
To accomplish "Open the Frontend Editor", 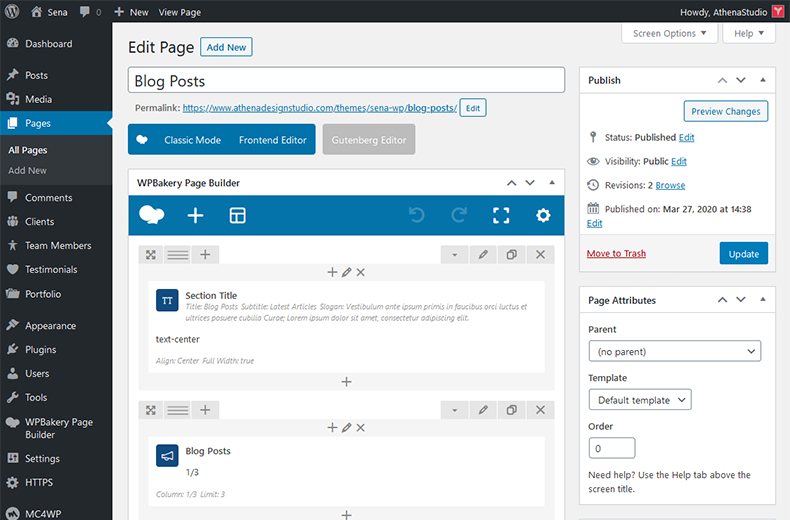I will click(x=273, y=140).
